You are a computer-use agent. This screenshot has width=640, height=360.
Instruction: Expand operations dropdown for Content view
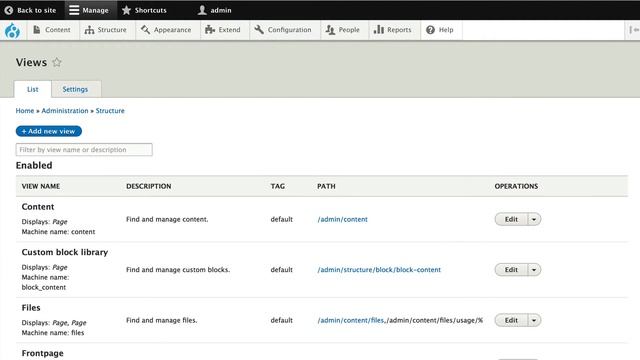(534, 219)
